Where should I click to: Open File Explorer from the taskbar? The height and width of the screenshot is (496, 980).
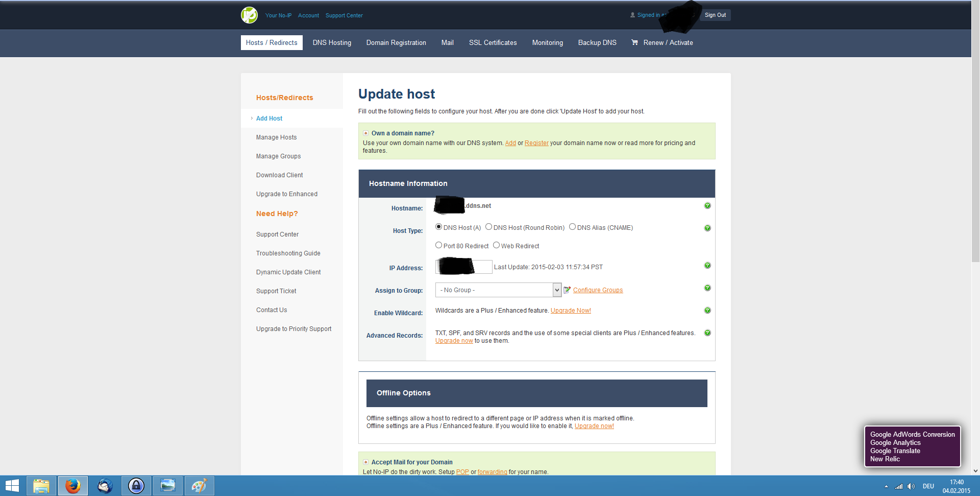click(41, 486)
